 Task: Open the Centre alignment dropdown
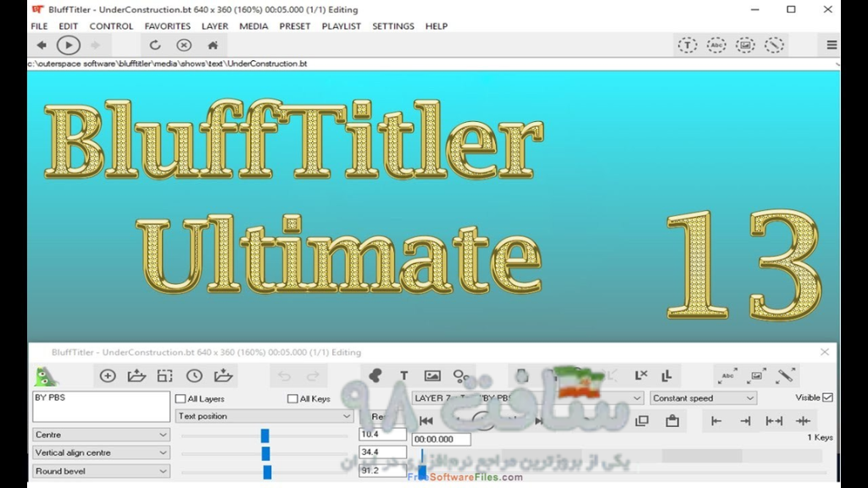(x=101, y=435)
